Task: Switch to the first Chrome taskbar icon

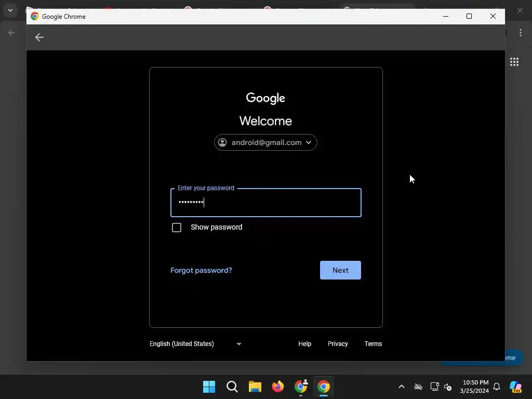Action: 301,387
